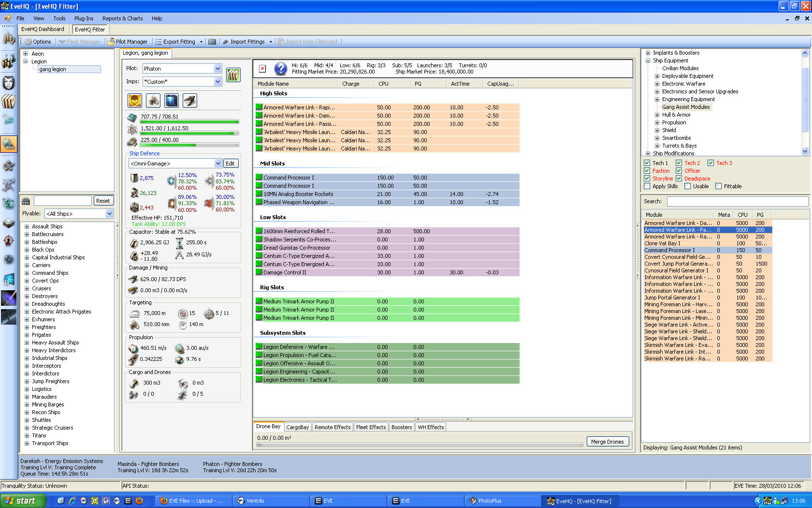Open the Imps dropdown showing *Custom*
Viewport: 812px width, 508px height.
tap(182, 82)
